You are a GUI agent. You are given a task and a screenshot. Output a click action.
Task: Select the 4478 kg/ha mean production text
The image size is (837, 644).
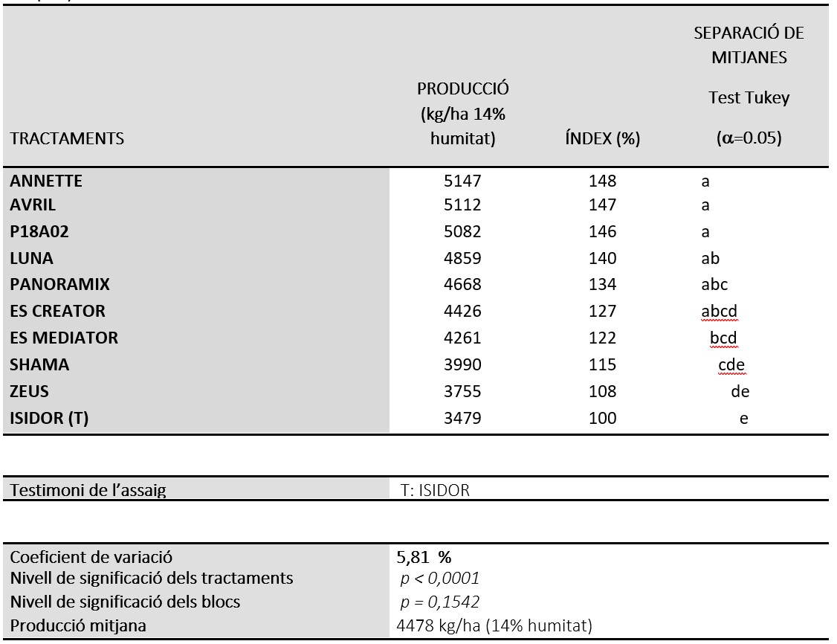(494, 625)
